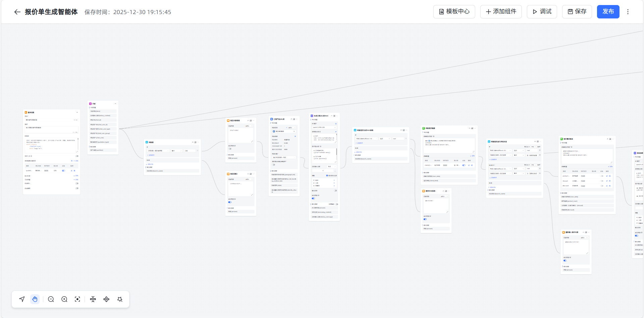644x318 pixels.
Task: Click the auto-arrange layout icon
Action: (120, 299)
